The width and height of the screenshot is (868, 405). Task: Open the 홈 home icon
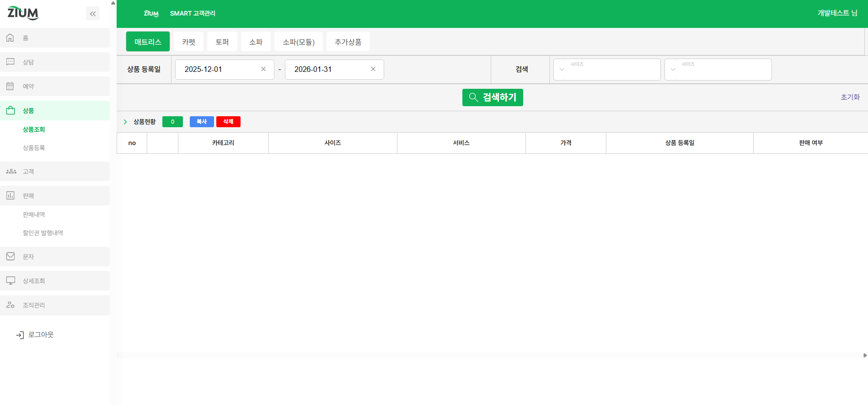pyautogui.click(x=10, y=38)
